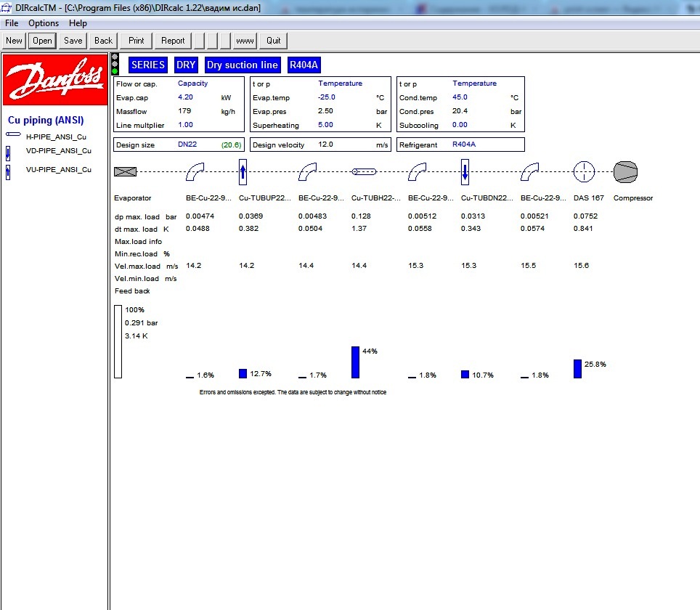Click the Evap.cap value 4.20
Image resolution: width=700 pixels, height=610 pixels.
pyautogui.click(x=185, y=97)
